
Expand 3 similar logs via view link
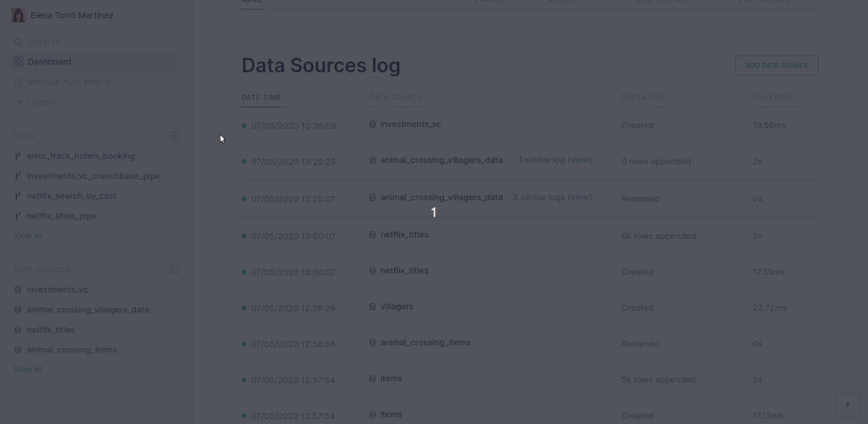(x=580, y=197)
